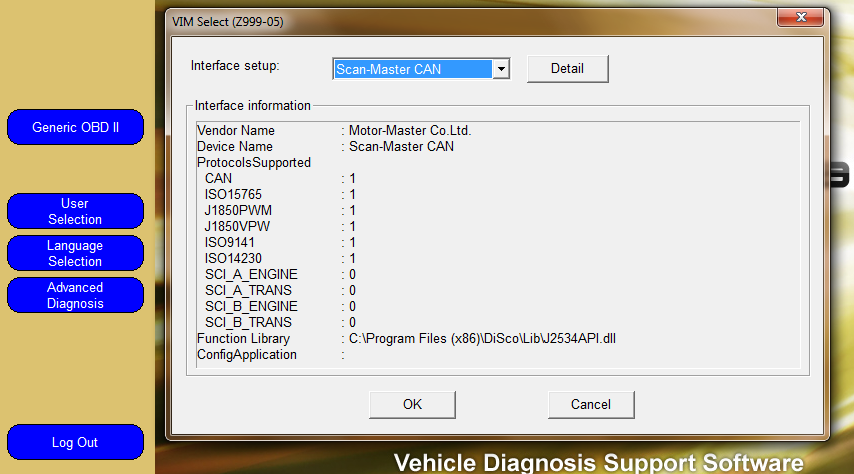The height and width of the screenshot is (474, 854).
Task: Close the VIM Select dialog
Action: tap(800, 17)
